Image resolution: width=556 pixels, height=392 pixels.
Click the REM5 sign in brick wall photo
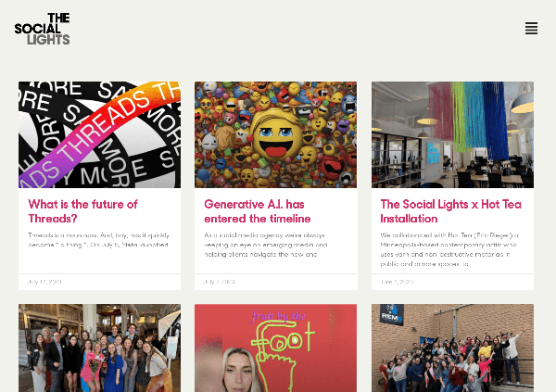[392, 315]
